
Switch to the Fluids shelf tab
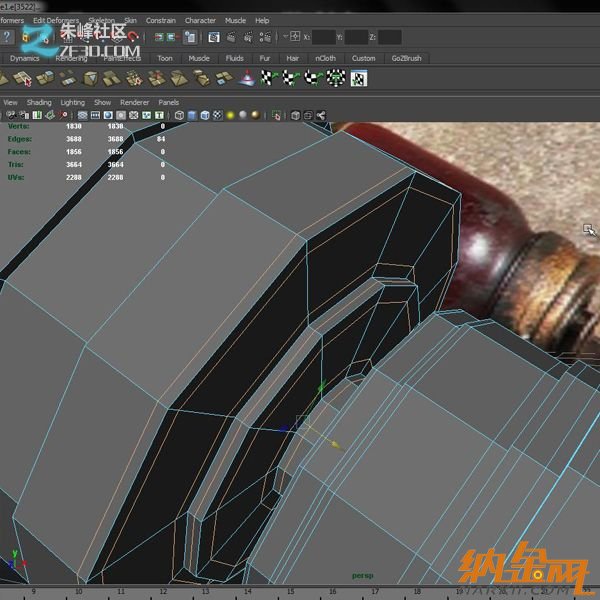coord(234,58)
